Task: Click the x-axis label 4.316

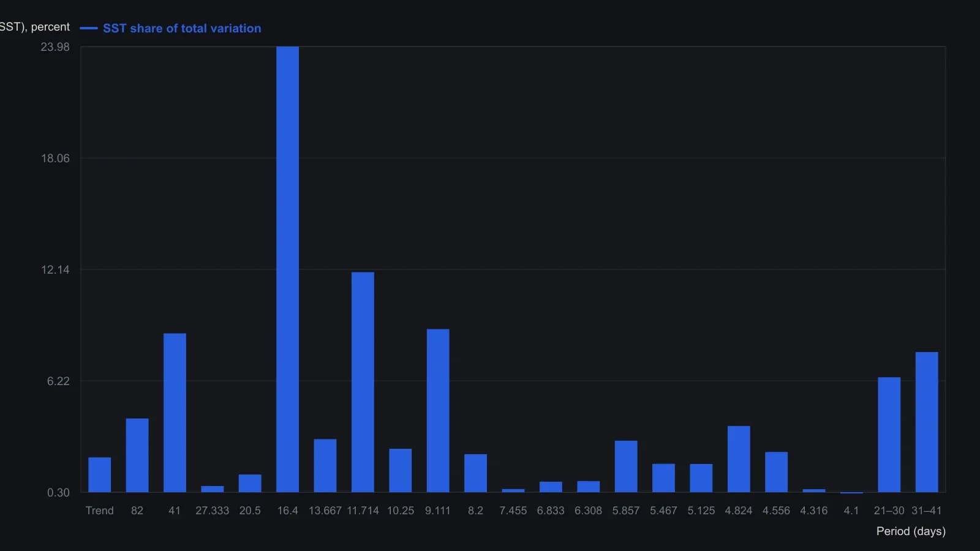Action: [x=813, y=511]
